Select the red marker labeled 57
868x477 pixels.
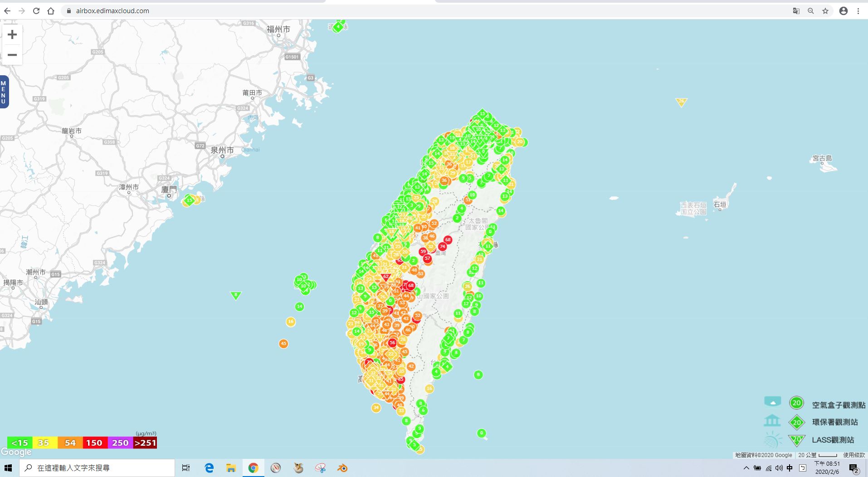[x=427, y=258]
